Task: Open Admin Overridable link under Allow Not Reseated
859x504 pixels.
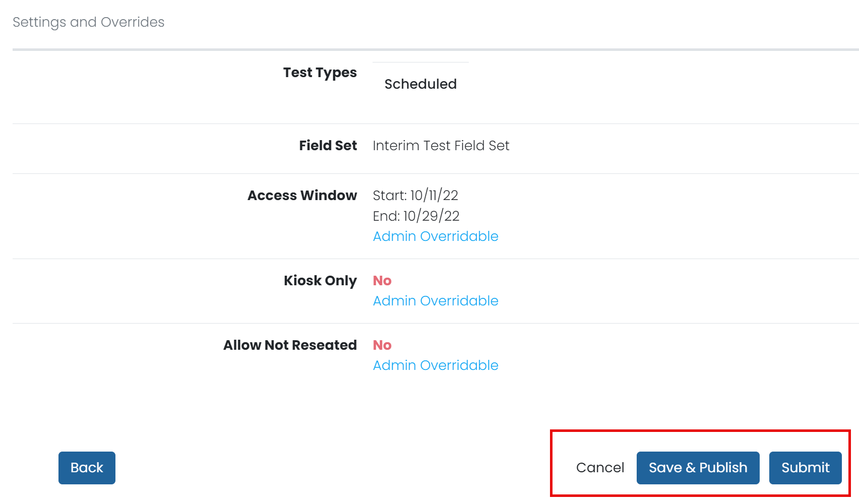Action: pyautogui.click(x=436, y=365)
